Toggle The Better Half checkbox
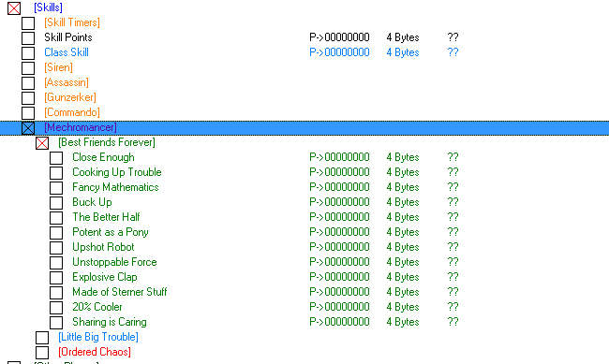 pyautogui.click(x=56, y=218)
